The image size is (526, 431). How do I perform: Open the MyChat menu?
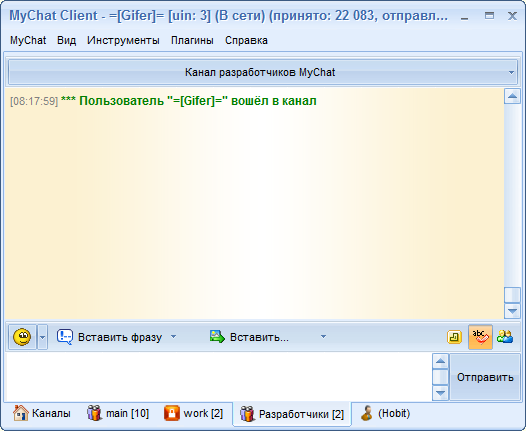[28, 40]
